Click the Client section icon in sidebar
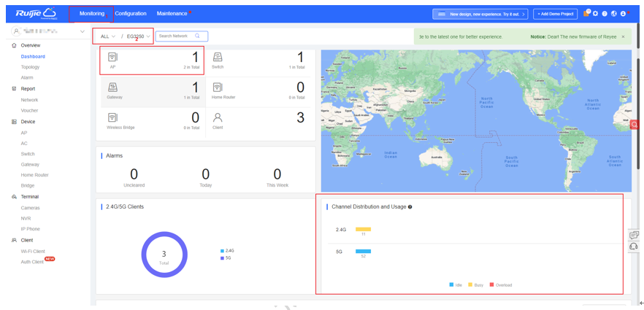 (15, 240)
